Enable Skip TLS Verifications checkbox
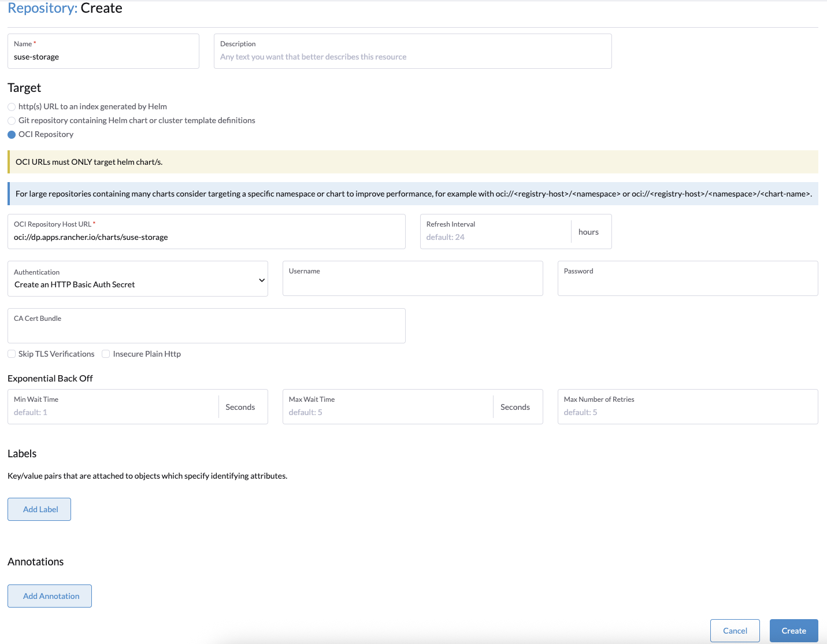This screenshot has height=644, width=827. coord(12,354)
